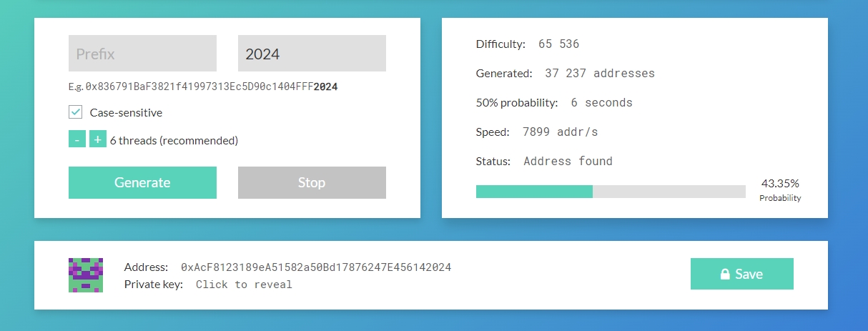Click the lock icon on Save button
Screen dimensions: 868x331
point(724,275)
